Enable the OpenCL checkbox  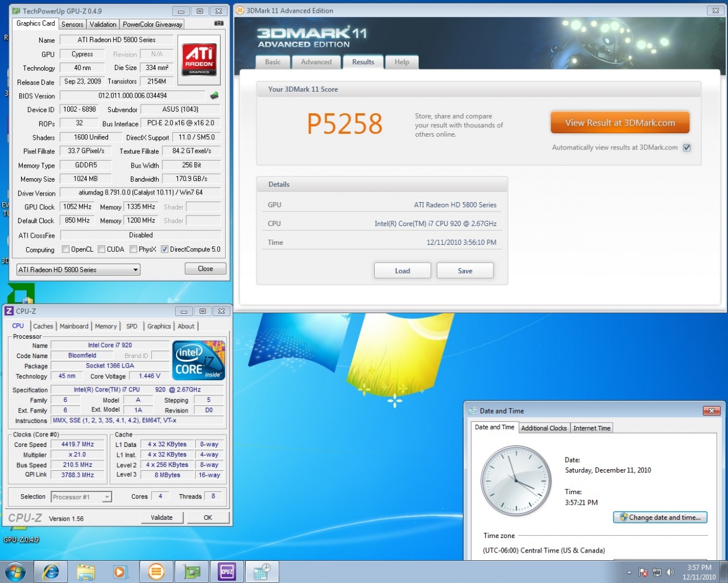pos(66,249)
